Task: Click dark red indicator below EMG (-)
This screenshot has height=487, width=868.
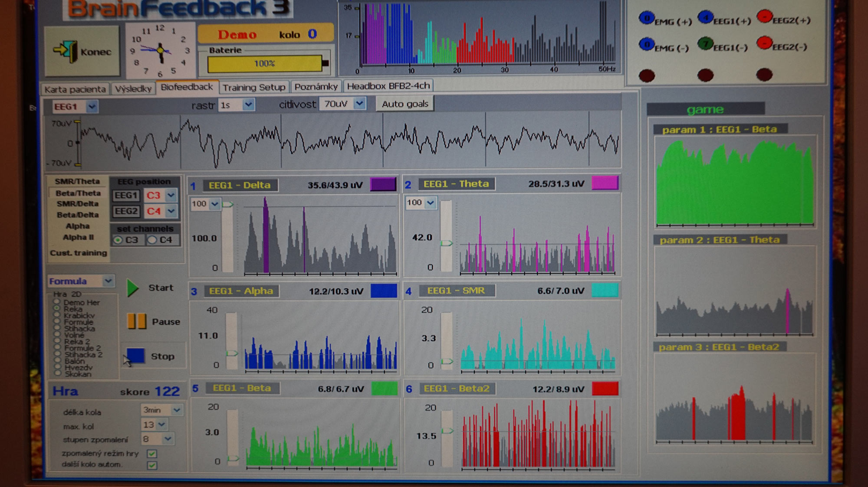Action: (x=647, y=75)
